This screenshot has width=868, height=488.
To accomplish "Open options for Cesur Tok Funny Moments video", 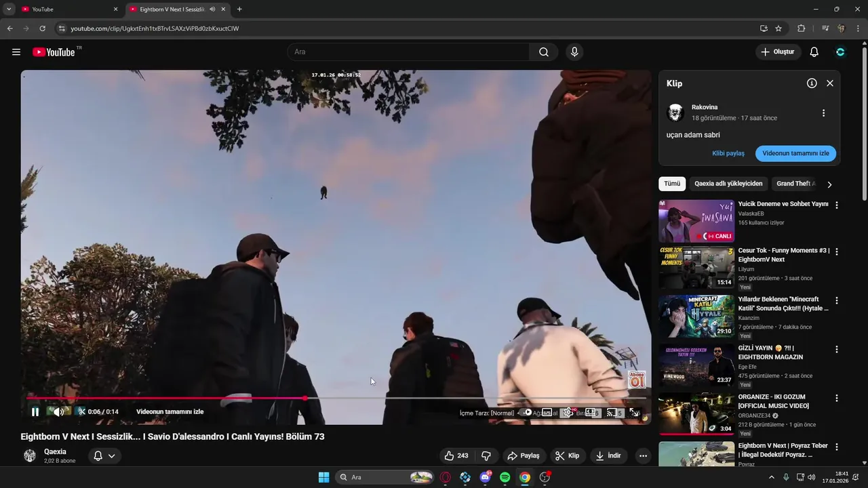I will coord(836,251).
